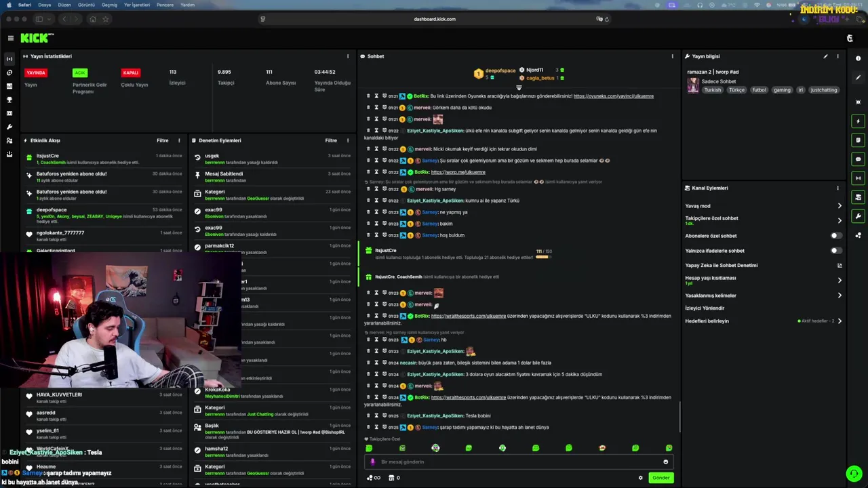Toggle the activity feed lightning widget icon
Viewport: 868px width, 488px height.
tap(859, 121)
